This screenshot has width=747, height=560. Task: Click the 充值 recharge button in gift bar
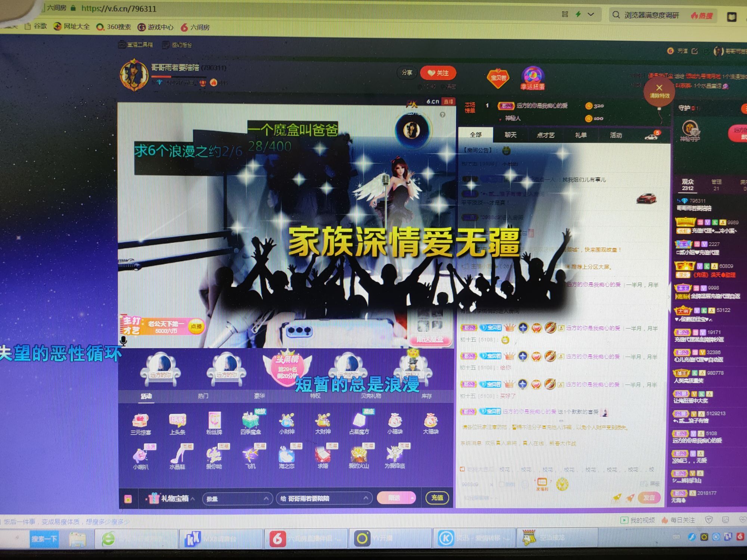pos(437,497)
